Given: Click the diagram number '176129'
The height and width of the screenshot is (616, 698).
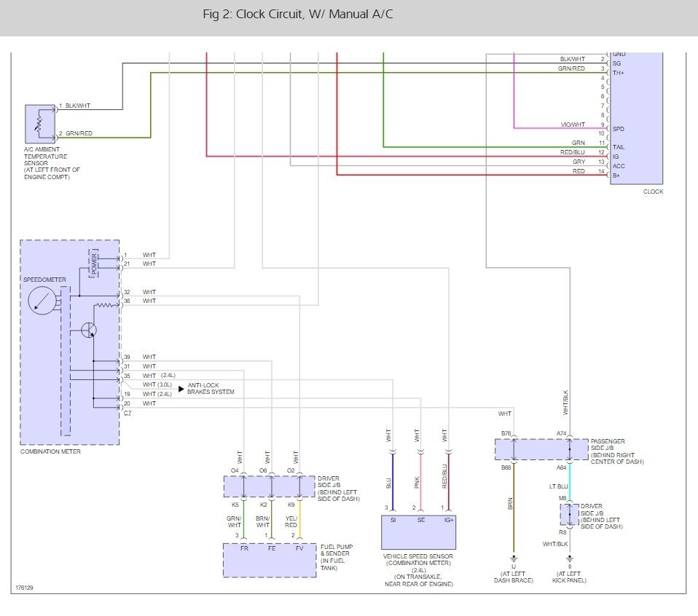Looking at the screenshot, I should [25, 588].
